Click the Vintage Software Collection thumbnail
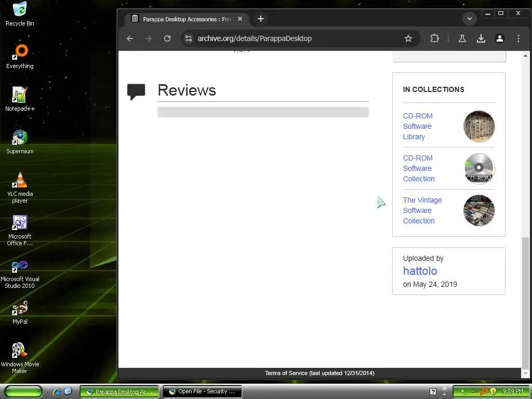Image resolution: width=532 pixels, height=399 pixels. pyautogui.click(x=478, y=210)
